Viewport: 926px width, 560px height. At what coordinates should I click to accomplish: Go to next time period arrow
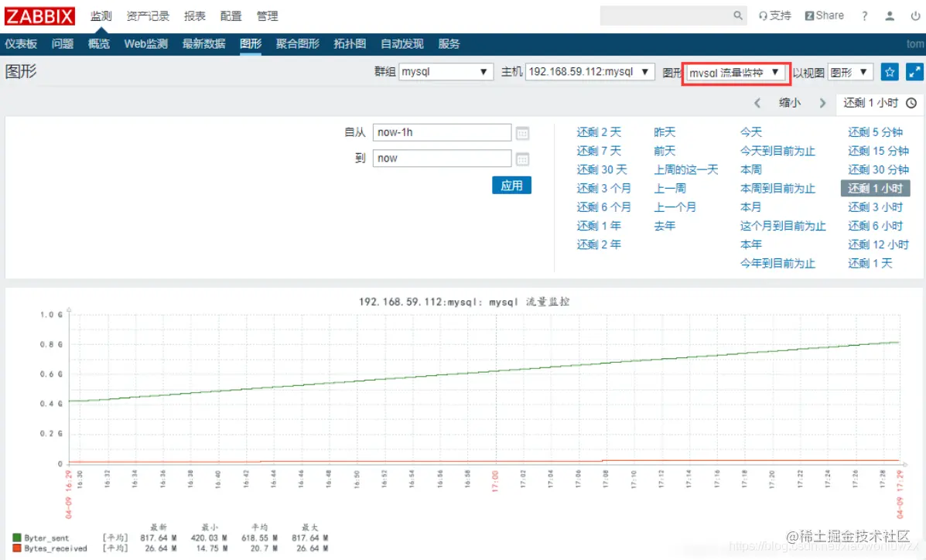point(822,103)
